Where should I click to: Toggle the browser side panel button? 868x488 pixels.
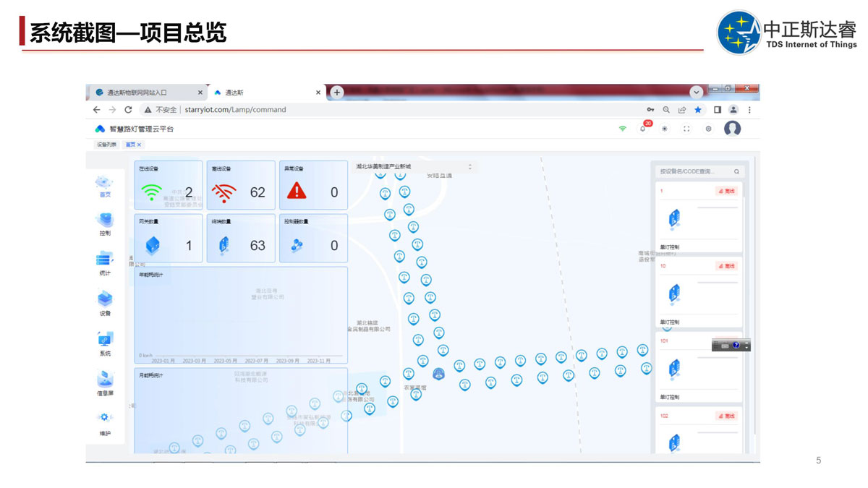tap(718, 110)
